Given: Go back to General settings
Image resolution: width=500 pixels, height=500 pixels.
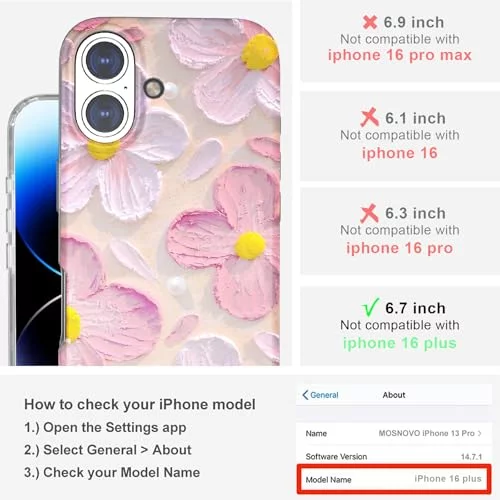Looking at the screenshot, I should [x=320, y=395].
